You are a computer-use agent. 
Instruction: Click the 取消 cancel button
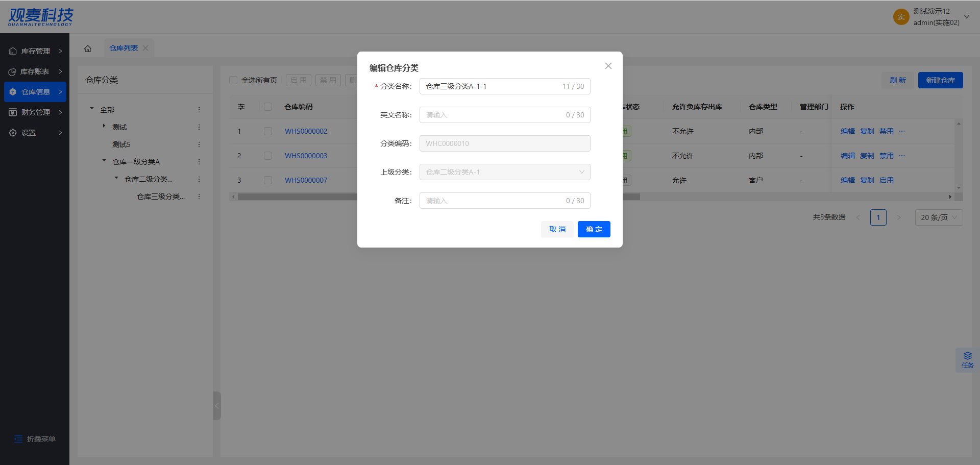coord(557,229)
